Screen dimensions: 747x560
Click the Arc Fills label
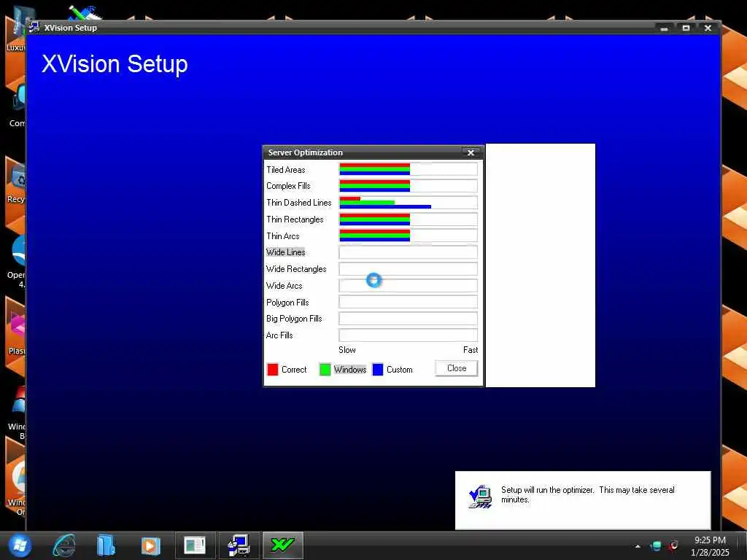click(x=279, y=335)
